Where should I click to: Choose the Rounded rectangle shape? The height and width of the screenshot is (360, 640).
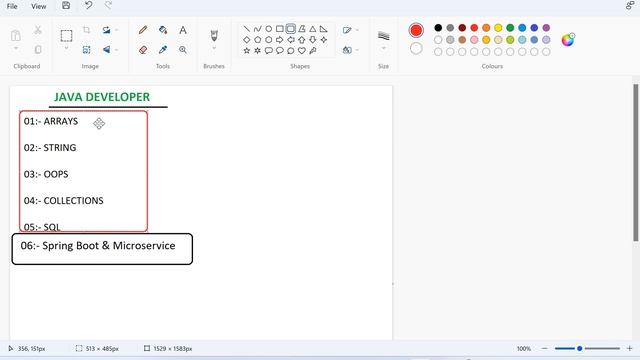click(291, 29)
